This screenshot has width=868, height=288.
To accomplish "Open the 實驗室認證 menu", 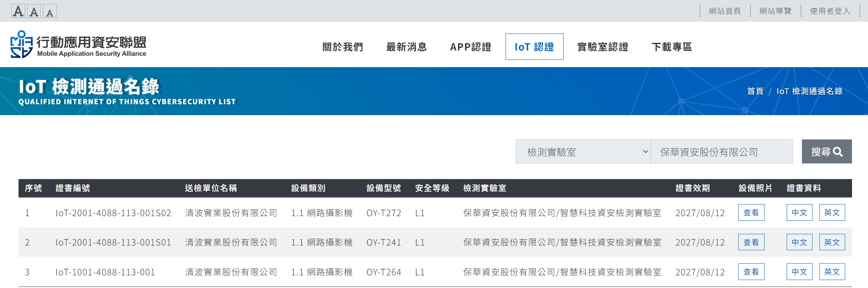I will [603, 47].
